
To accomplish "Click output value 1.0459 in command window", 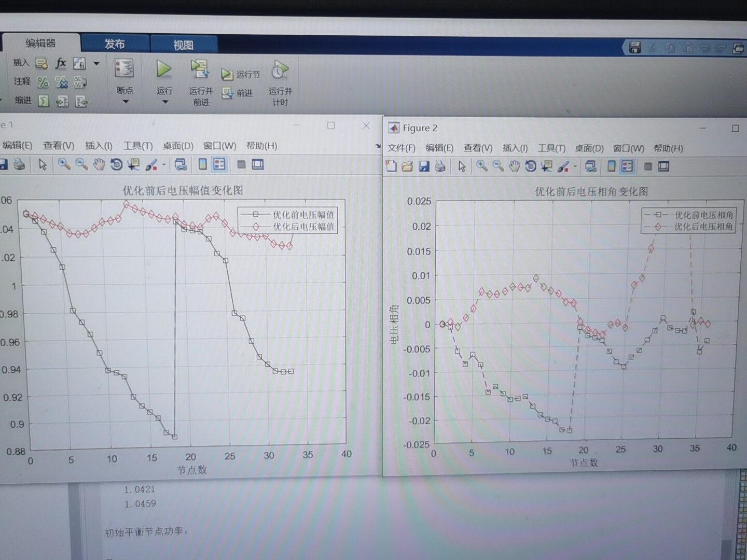I will (140, 503).
